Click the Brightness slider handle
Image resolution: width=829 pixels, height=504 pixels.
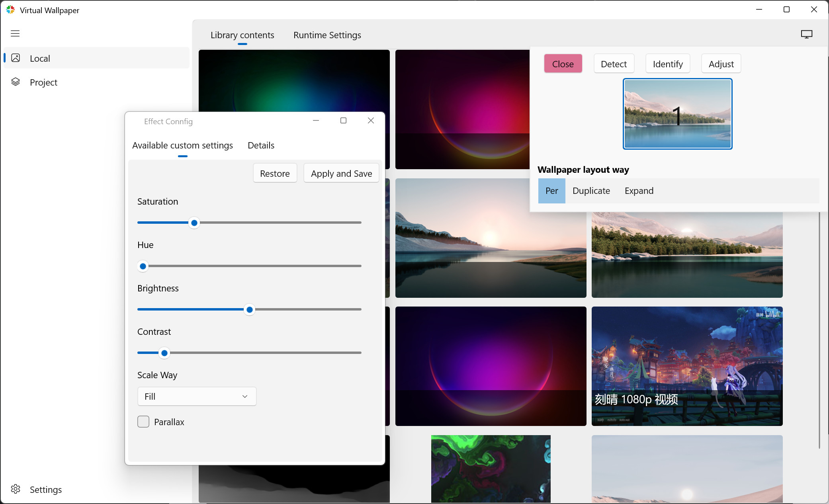(x=250, y=310)
